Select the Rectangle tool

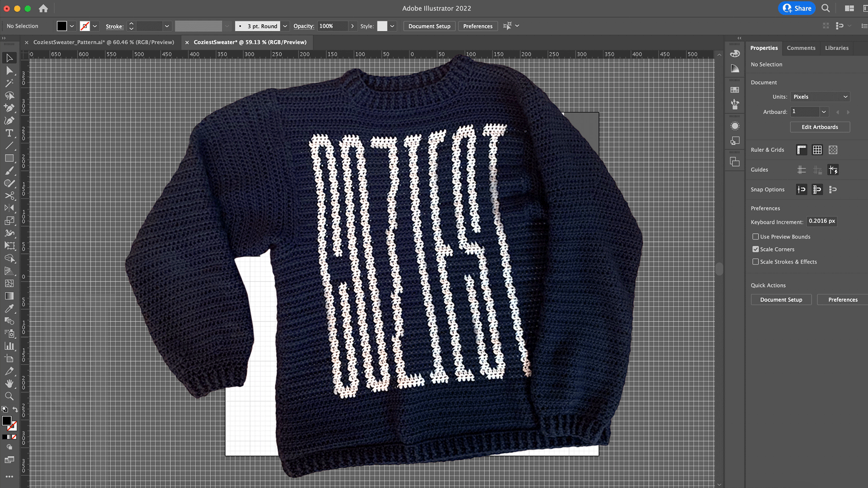pos(9,158)
